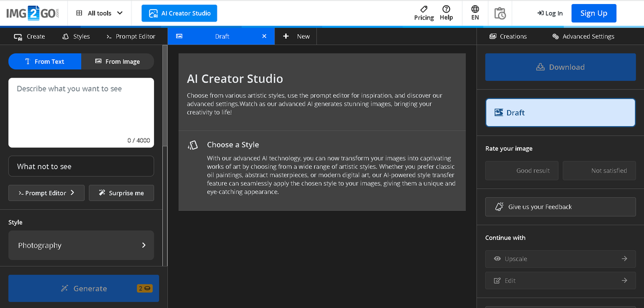Click the Choose a Style icon
This screenshot has width=644, height=308.
click(193, 145)
